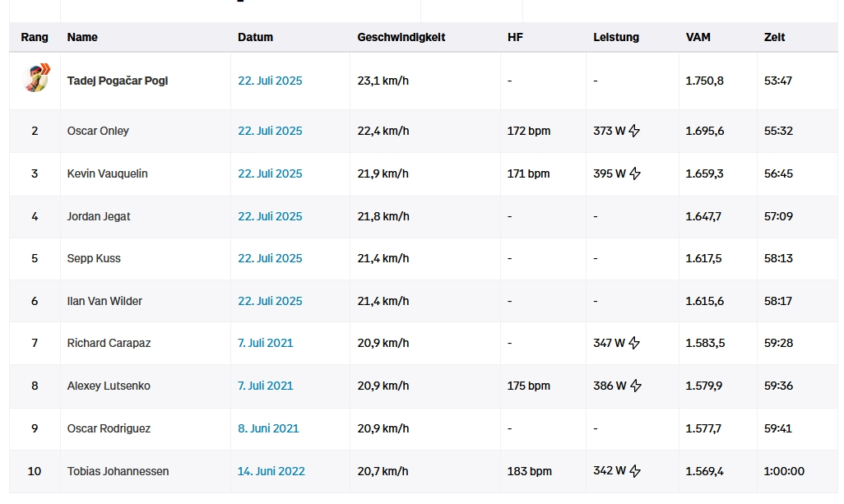Click the power icon next to 342 W
This screenshot has width=844, height=504.
[x=634, y=471]
